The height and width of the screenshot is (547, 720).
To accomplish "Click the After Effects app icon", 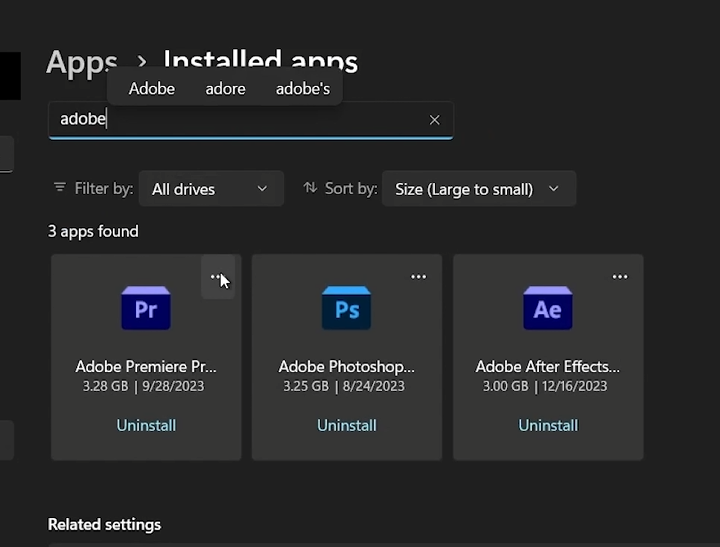I will tap(548, 308).
